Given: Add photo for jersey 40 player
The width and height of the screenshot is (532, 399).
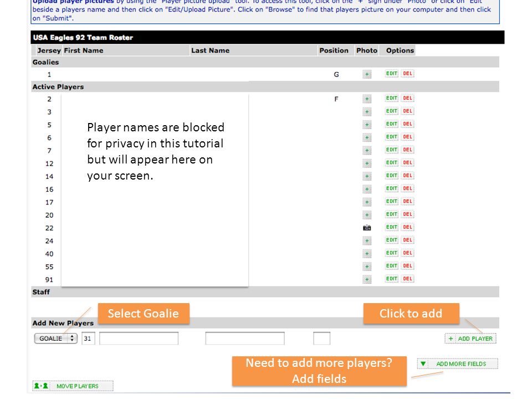Looking at the screenshot, I should pos(367,254).
